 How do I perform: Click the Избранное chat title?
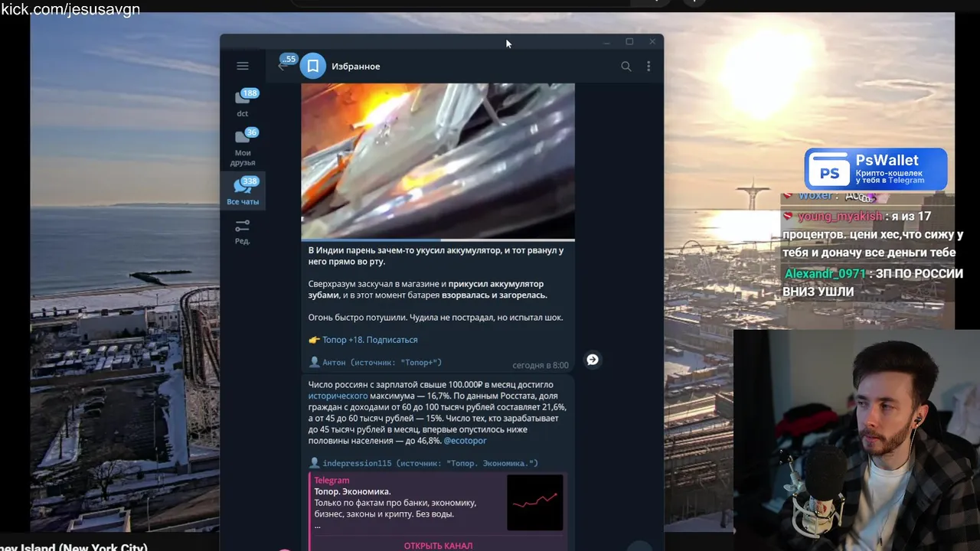click(x=355, y=67)
